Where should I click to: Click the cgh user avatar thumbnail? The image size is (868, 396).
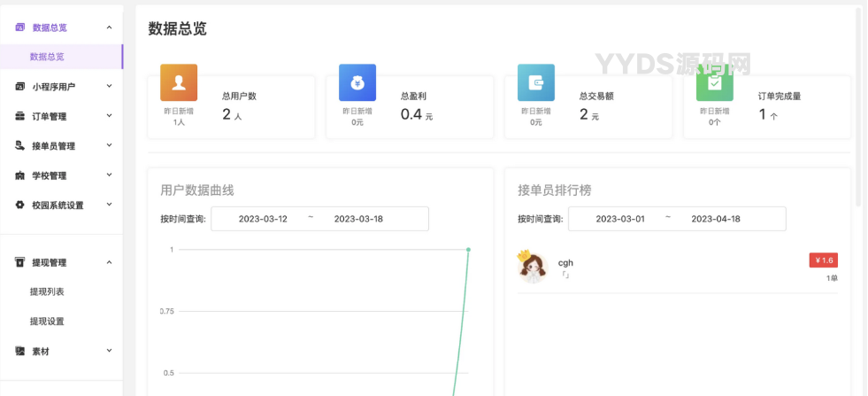(x=533, y=267)
